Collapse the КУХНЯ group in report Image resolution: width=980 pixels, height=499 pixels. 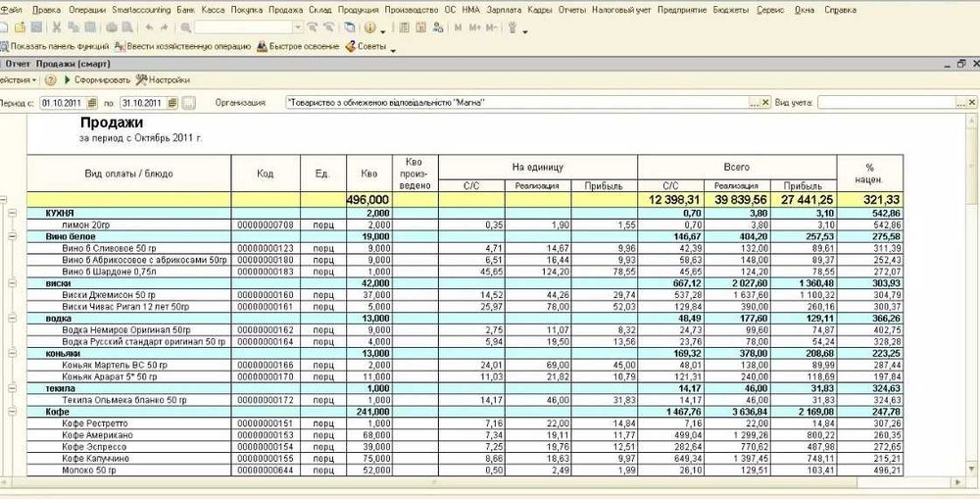[x=12, y=214]
